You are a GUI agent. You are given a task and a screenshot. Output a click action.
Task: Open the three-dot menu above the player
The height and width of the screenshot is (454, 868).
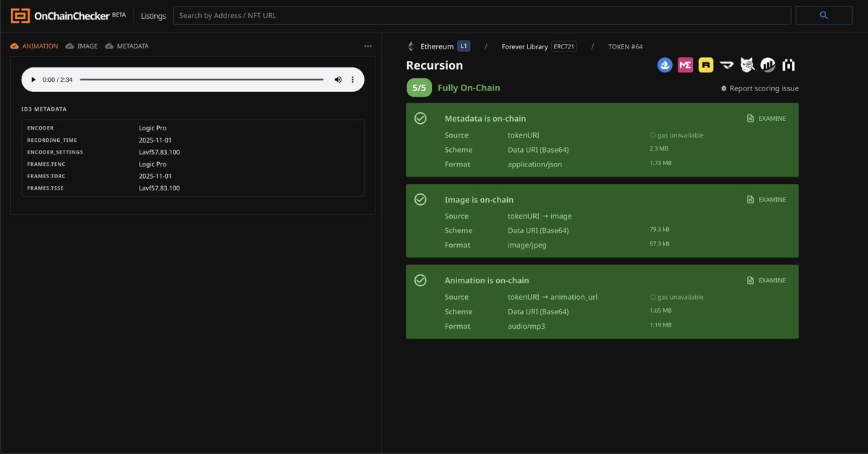(368, 46)
